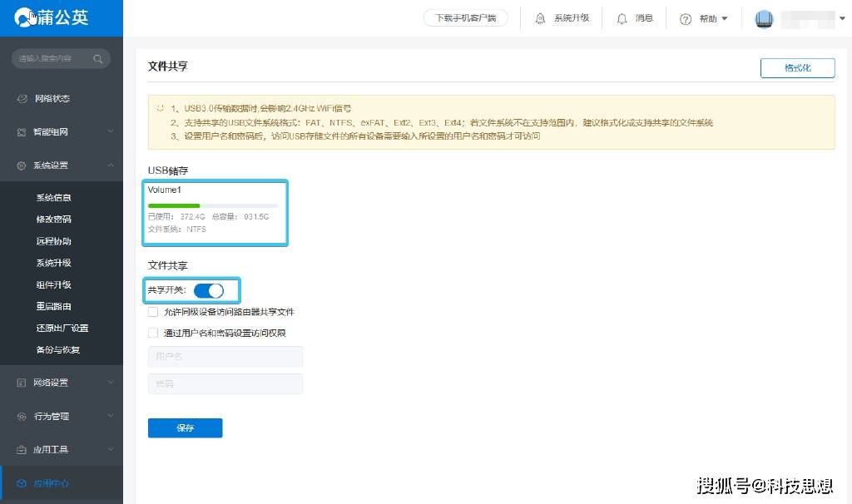Open the 帮助 dropdown arrow
The height and width of the screenshot is (504, 852).
click(x=725, y=18)
